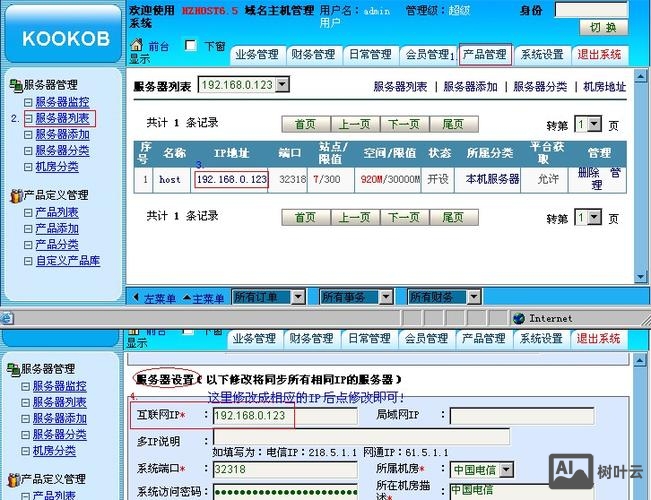Open 自定义产品库 link in sidebar
Viewport: 651px width, 500px height.
point(68,261)
